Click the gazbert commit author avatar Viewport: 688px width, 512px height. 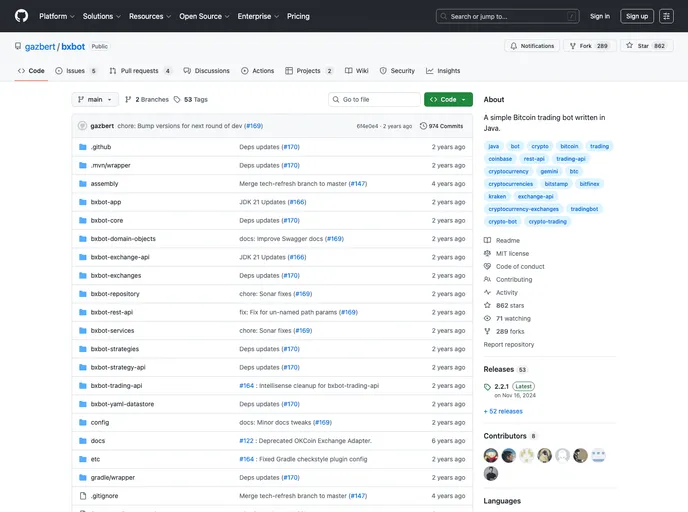(82, 126)
